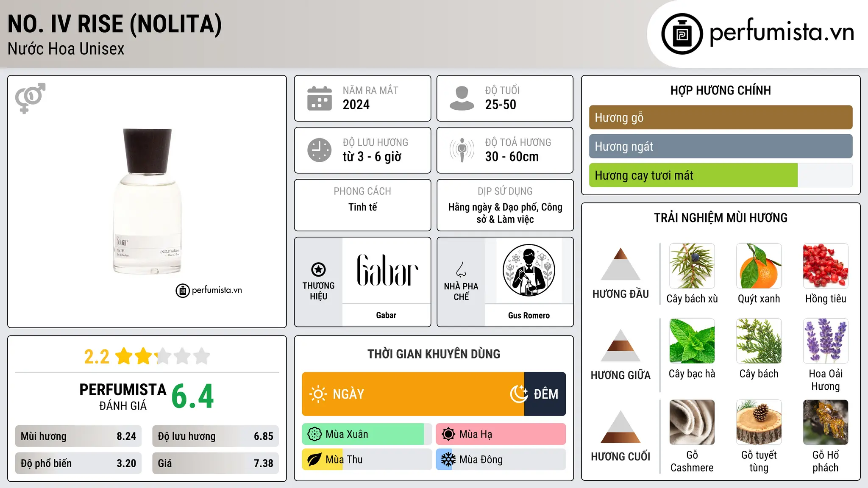Click the clock icon for Độ lưu hương

(320, 150)
